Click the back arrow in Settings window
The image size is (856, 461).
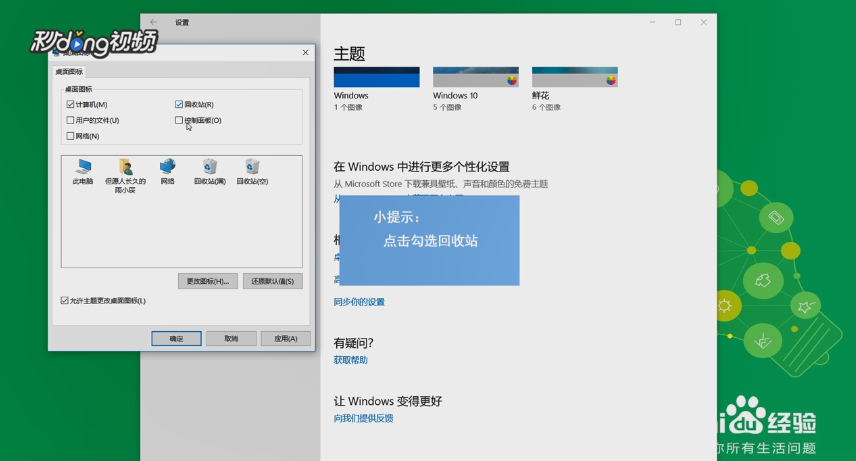pos(153,22)
